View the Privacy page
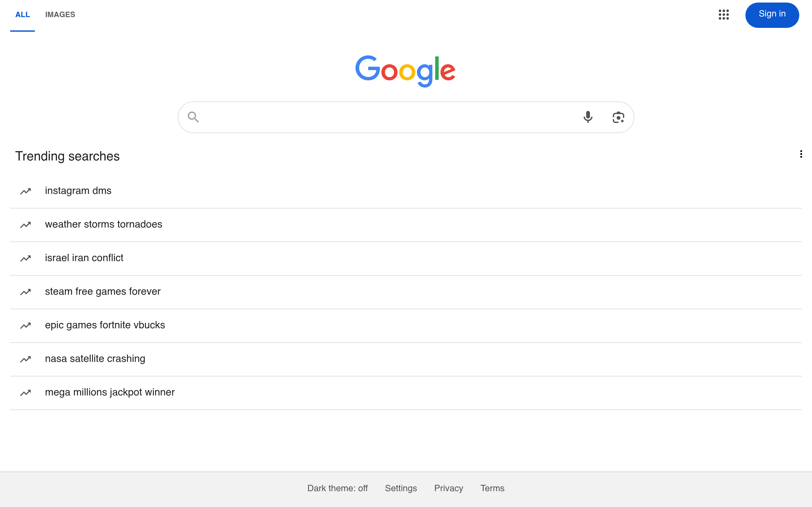 pos(448,488)
